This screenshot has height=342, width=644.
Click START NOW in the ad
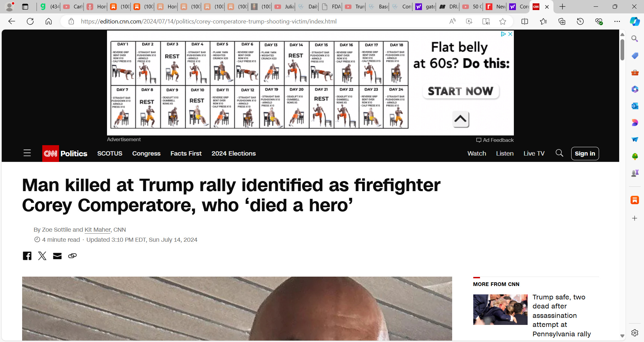pos(461,91)
